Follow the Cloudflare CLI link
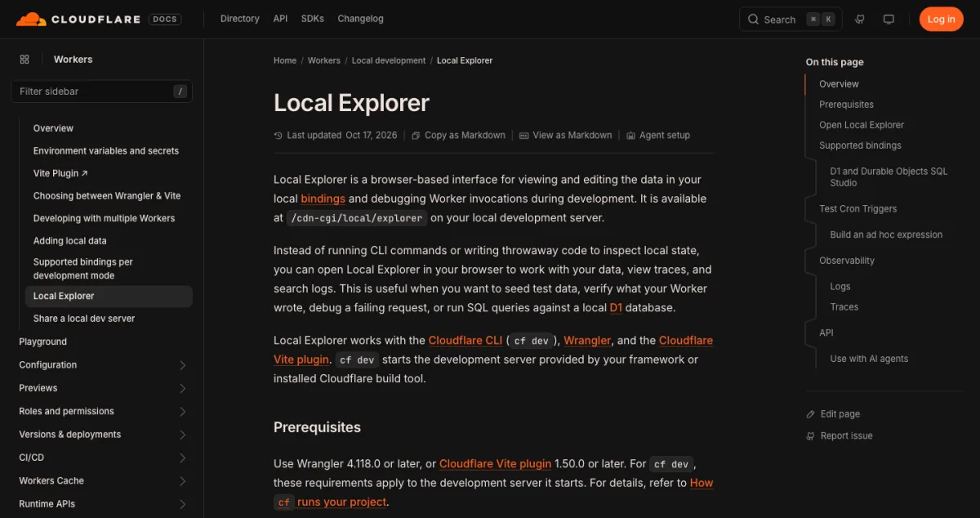The width and height of the screenshot is (980, 518). click(465, 340)
